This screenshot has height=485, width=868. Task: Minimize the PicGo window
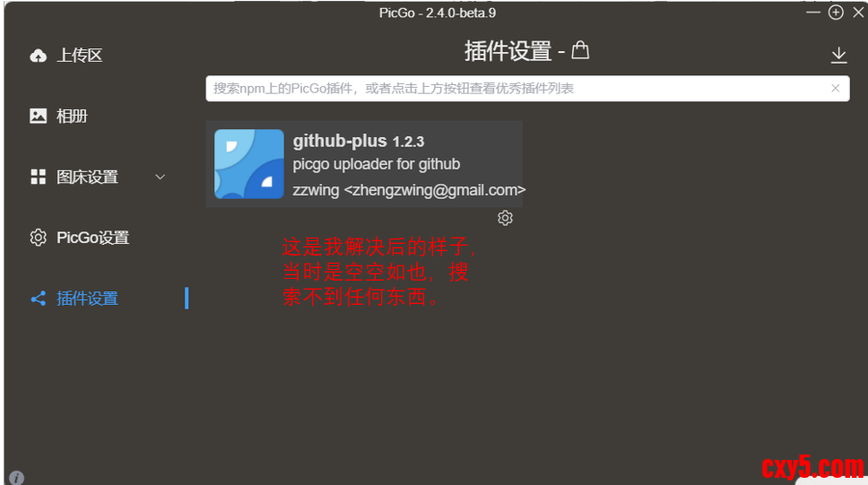coord(813,12)
